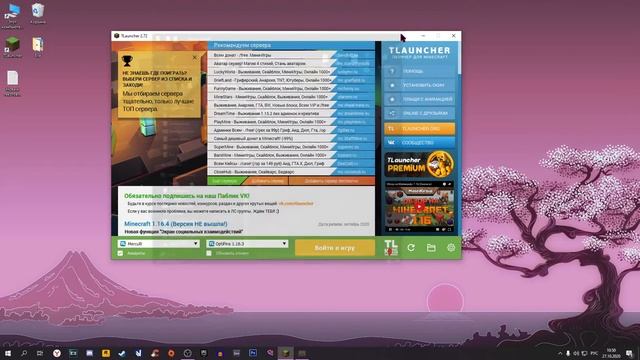Click the TL mods icon in the bottom bar
Viewport: 640px width, 360px height.
(x=391, y=247)
